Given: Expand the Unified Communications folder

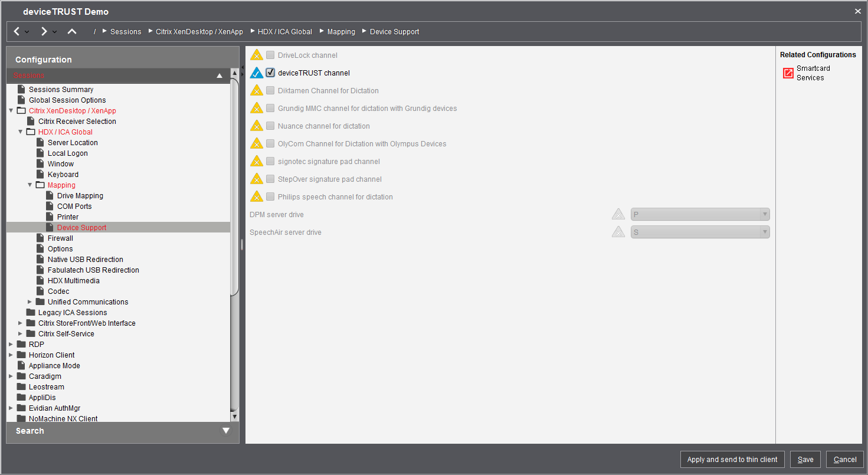Looking at the screenshot, I should tap(30, 302).
